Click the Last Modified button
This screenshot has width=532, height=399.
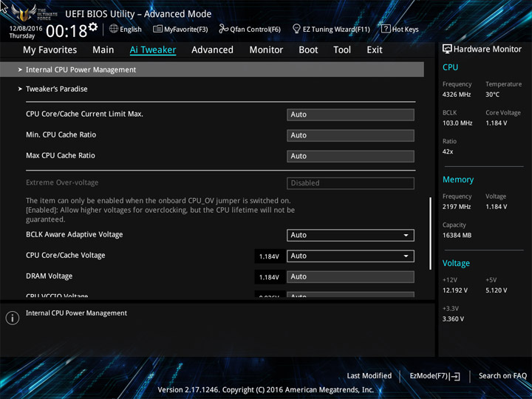(369, 376)
